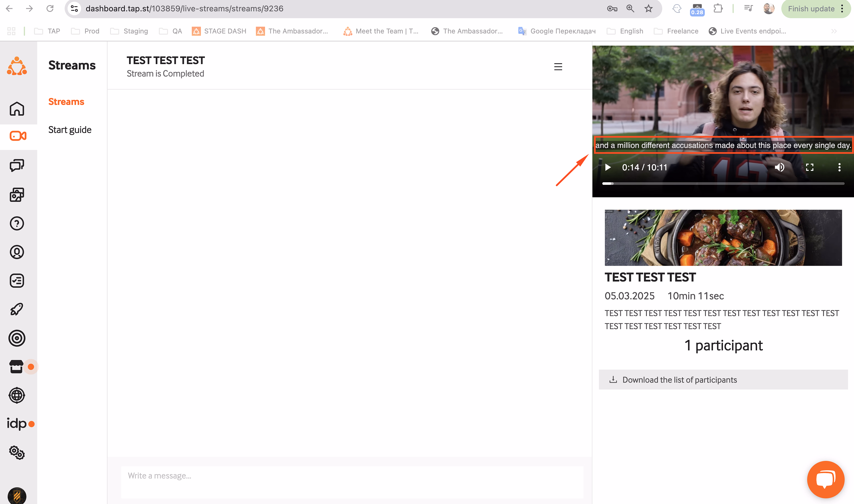Click the stew cover image thumbnail

pos(723,238)
